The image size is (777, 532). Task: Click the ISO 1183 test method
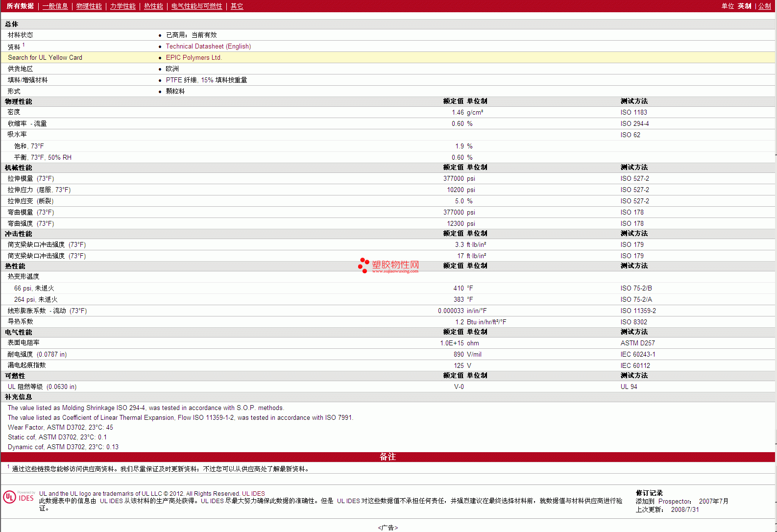633,112
